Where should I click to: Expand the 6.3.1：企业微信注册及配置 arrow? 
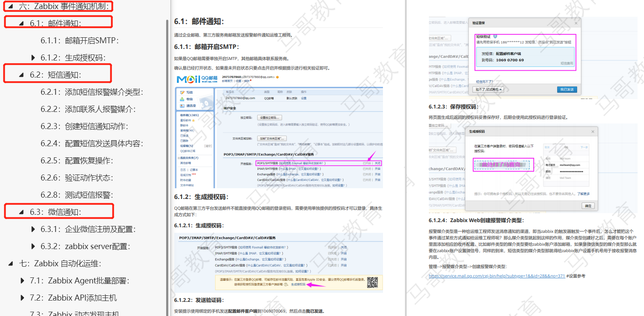[x=33, y=229]
